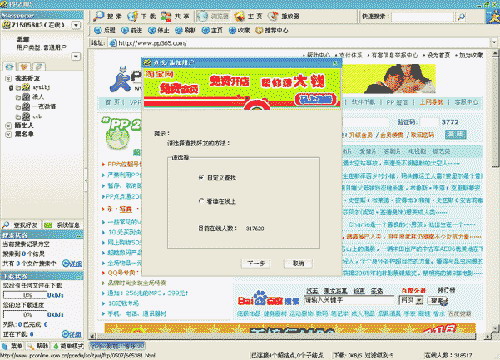Refresh the page with 刷新
The width and height of the screenshot is (500, 360).
tap(185, 30)
